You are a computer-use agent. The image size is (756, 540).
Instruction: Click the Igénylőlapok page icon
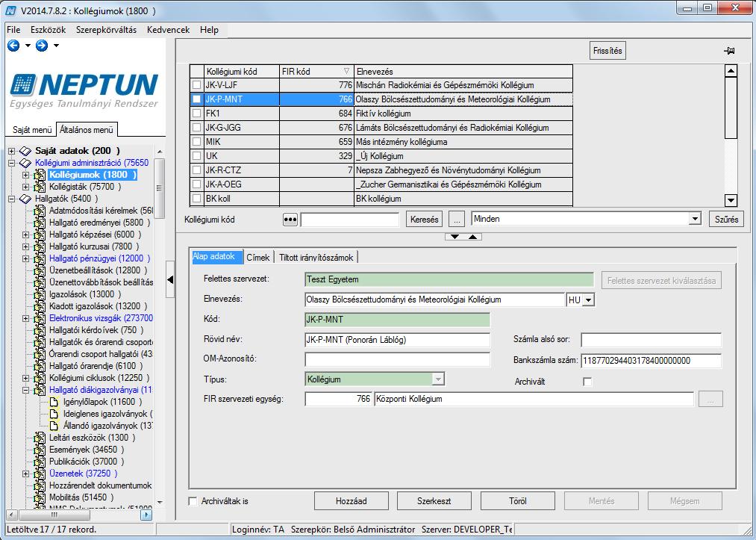[x=54, y=402]
